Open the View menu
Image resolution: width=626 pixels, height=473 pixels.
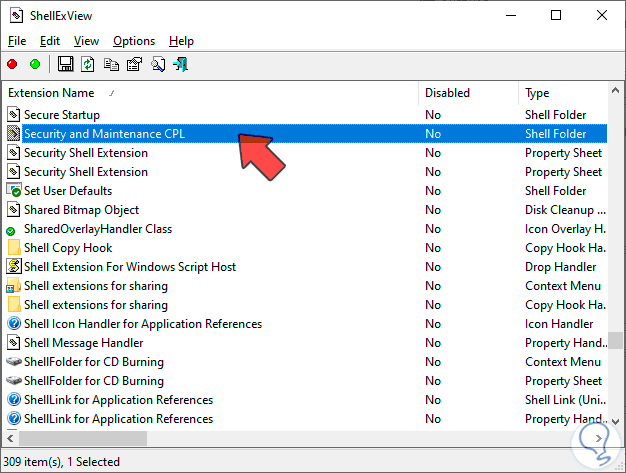86,41
